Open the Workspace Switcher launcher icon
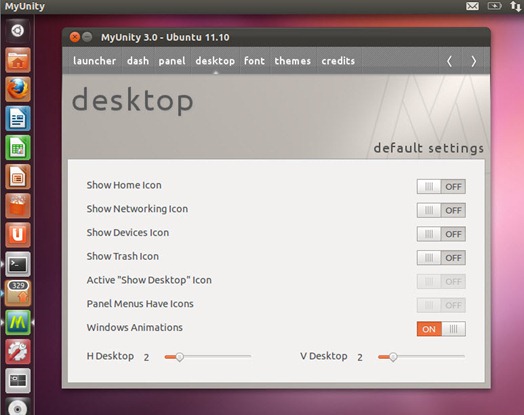Viewport: 524px width, 415px height. [18, 381]
